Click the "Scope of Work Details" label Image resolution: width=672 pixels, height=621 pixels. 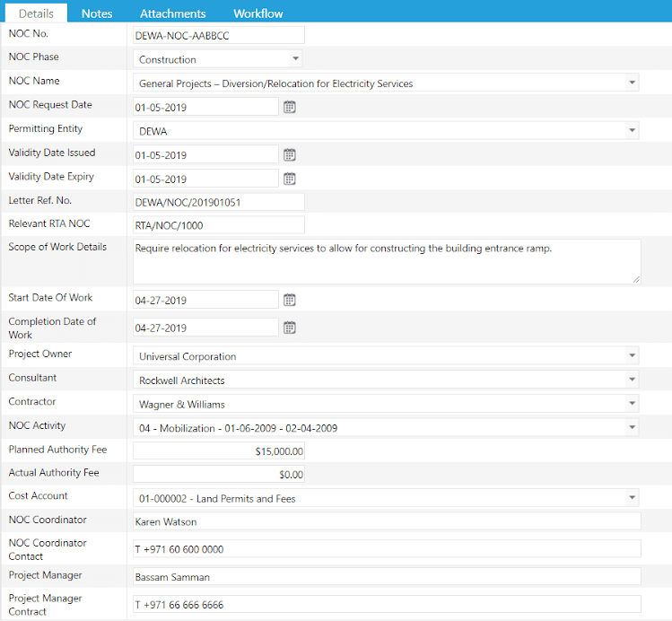click(57, 247)
